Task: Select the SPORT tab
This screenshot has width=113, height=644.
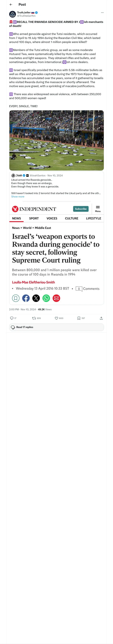Action: pos(34,218)
